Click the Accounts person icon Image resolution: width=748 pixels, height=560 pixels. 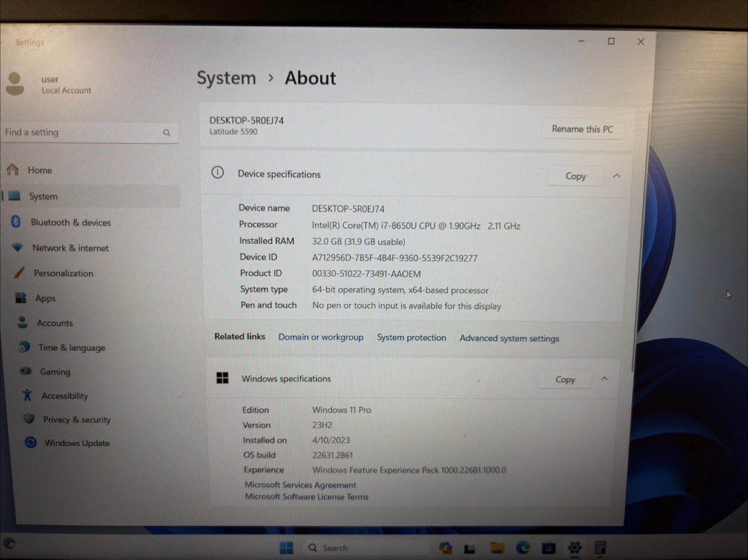22,322
